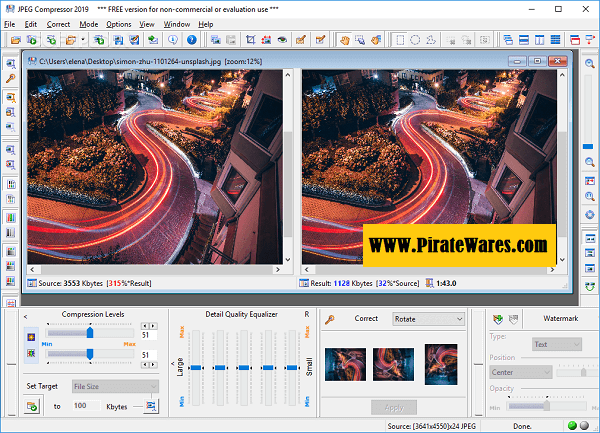Viewport: 600px width, 433px height.
Task: Click the first Detail Quality Equalizer slider
Action: (x=196, y=368)
